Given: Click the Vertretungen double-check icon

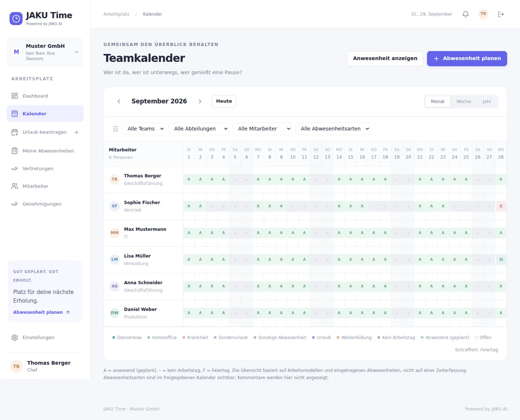Looking at the screenshot, I should 15,169.
